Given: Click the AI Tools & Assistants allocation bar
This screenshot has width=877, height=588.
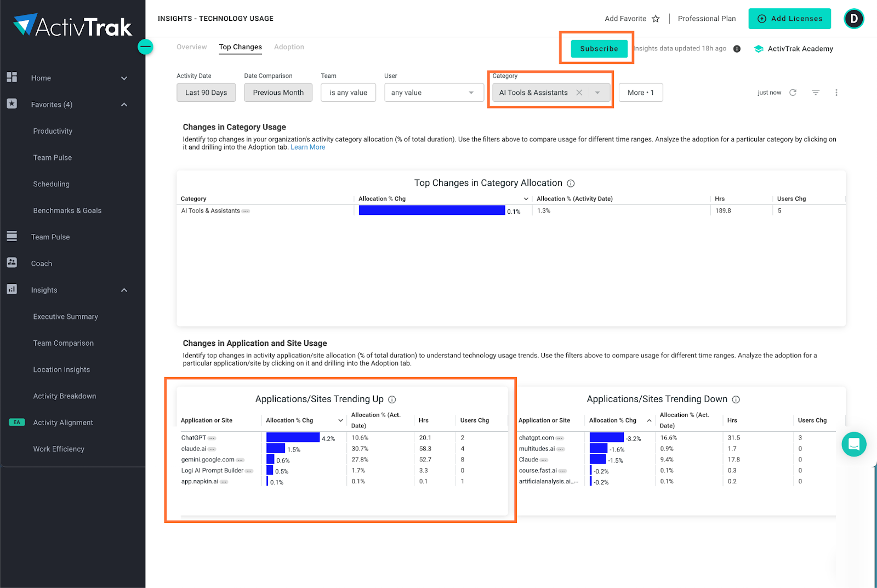Looking at the screenshot, I should click(432, 210).
